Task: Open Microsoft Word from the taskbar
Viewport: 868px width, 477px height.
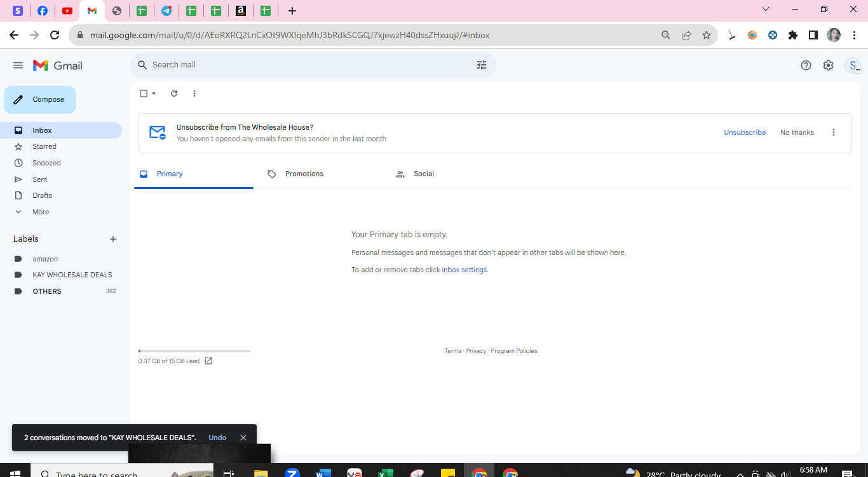Action: point(323,473)
